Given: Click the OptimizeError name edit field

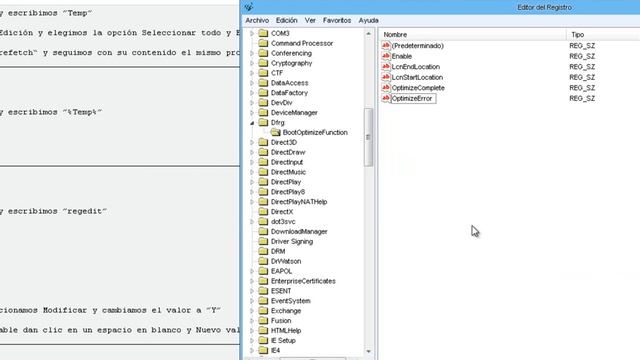Looking at the screenshot, I should [413, 98].
